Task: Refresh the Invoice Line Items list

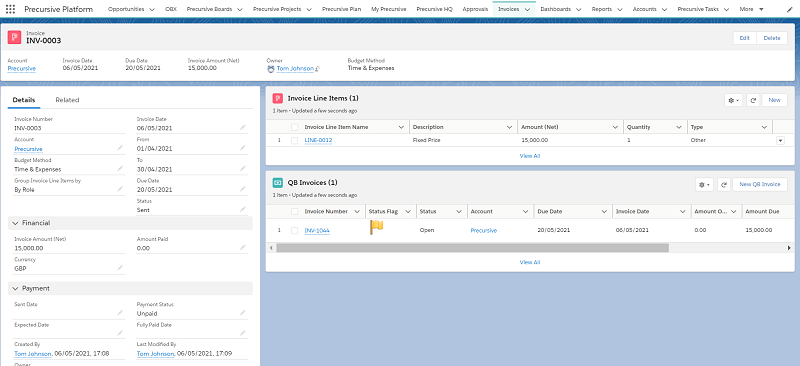Action: pyautogui.click(x=753, y=100)
